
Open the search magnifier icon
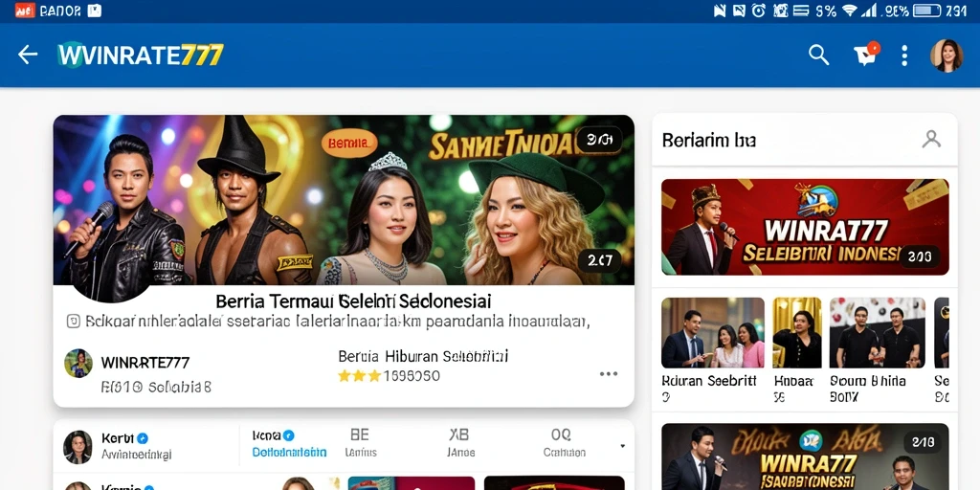pyautogui.click(x=819, y=55)
